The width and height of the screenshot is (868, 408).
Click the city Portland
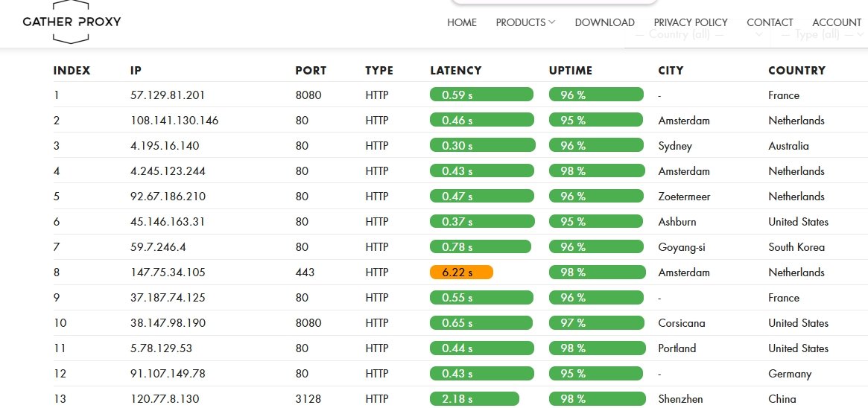(x=677, y=348)
